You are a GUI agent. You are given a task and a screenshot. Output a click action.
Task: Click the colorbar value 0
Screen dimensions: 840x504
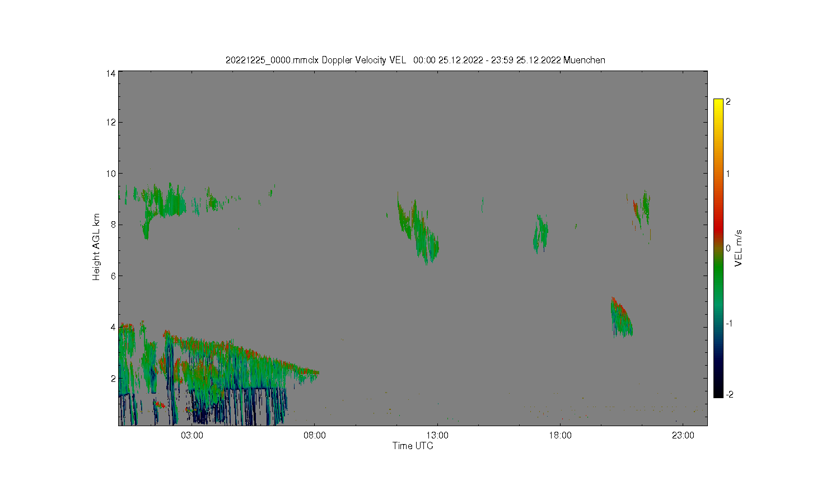point(728,248)
